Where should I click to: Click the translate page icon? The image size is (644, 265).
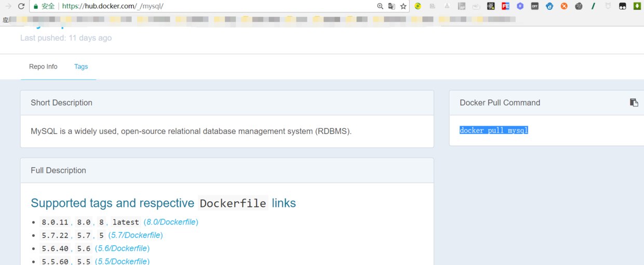coord(392,6)
